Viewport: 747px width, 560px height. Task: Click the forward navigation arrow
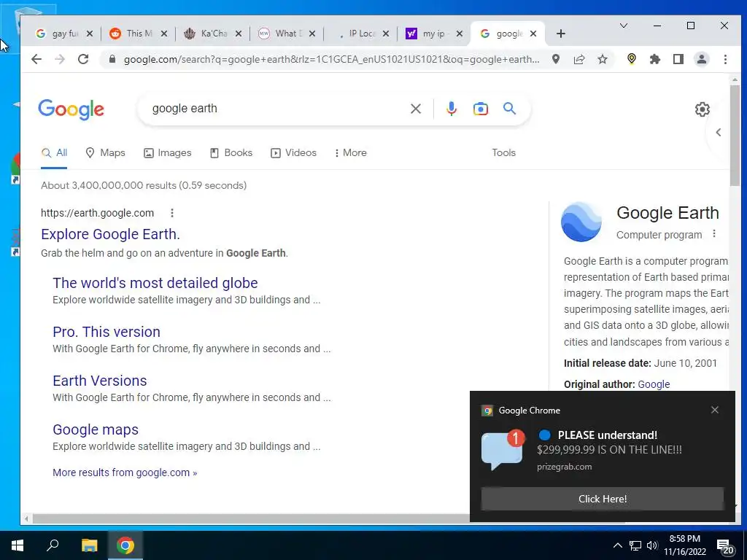click(x=60, y=59)
